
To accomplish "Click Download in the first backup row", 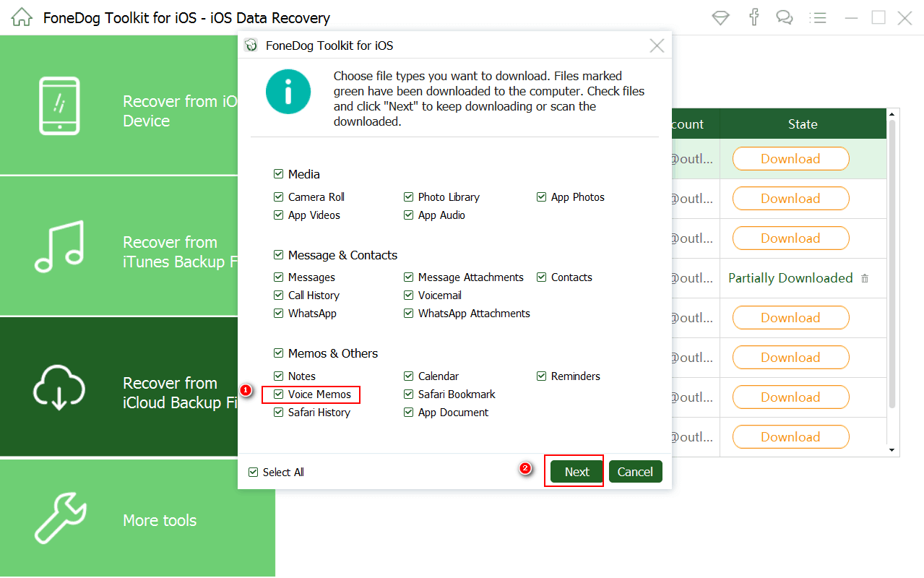I will point(790,159).
